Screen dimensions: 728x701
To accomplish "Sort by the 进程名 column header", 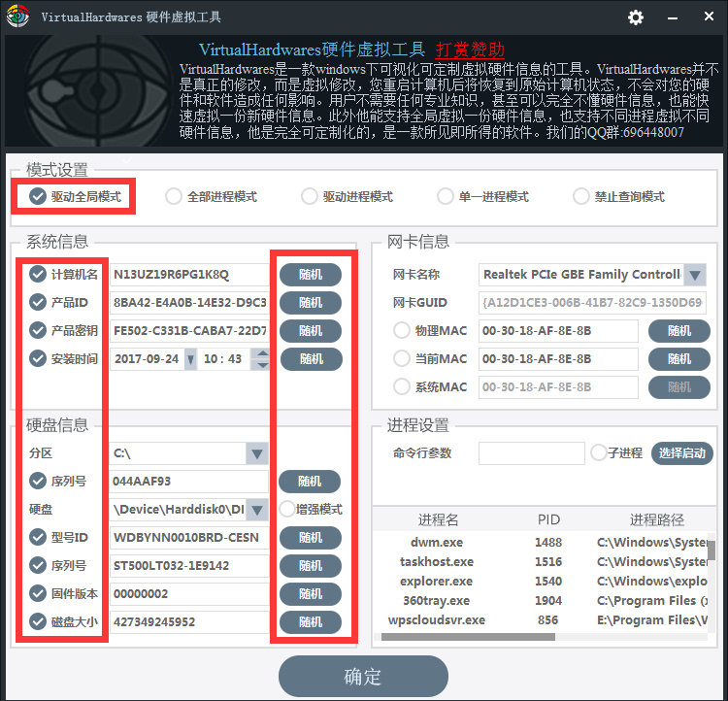I will [438, 519].
